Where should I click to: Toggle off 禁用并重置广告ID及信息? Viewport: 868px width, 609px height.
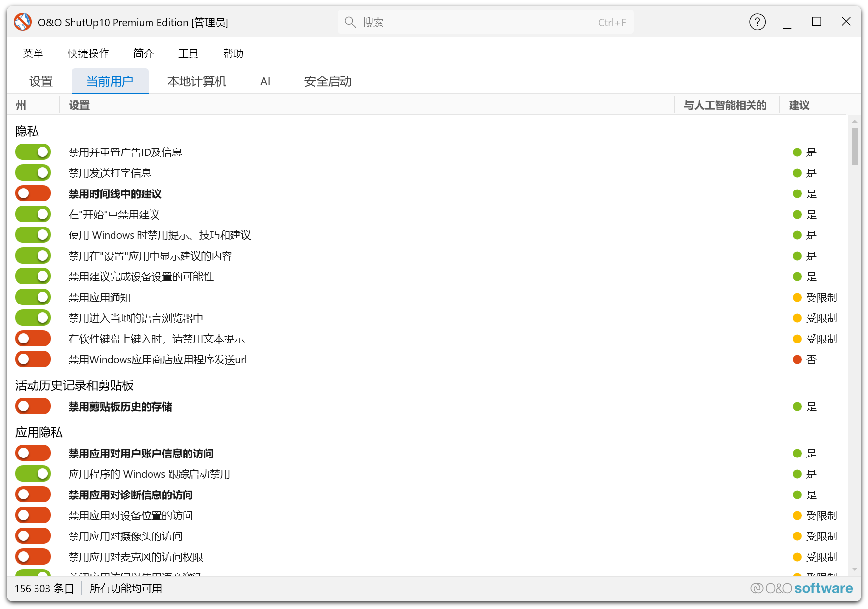(33, 152)
